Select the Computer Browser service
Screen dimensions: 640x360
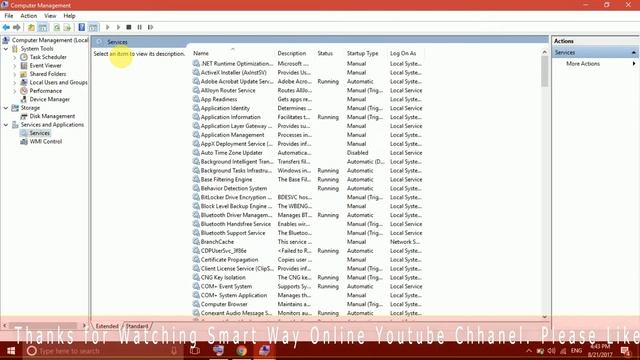click(x=307, y=304)
